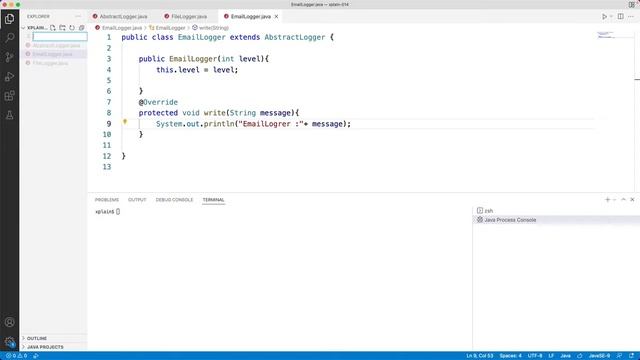
Task: Open the Accounts icon in activity bar
Action: [9, 322]
